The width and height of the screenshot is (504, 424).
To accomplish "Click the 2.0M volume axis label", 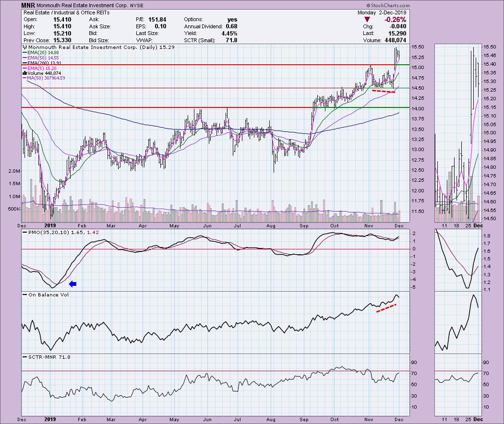I will [x=14, y=171].
